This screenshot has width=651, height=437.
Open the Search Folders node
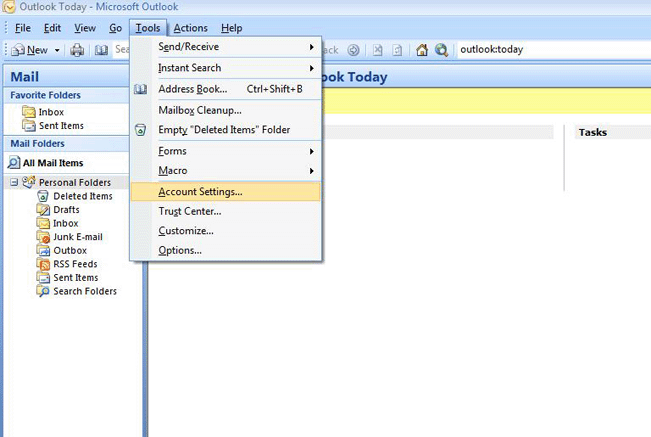85,291
